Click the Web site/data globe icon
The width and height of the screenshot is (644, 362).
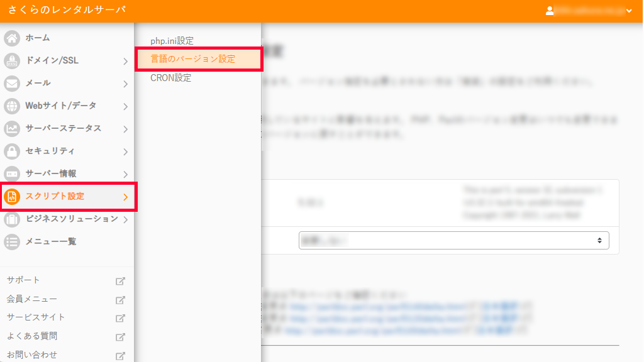click(x=12, y=106)
